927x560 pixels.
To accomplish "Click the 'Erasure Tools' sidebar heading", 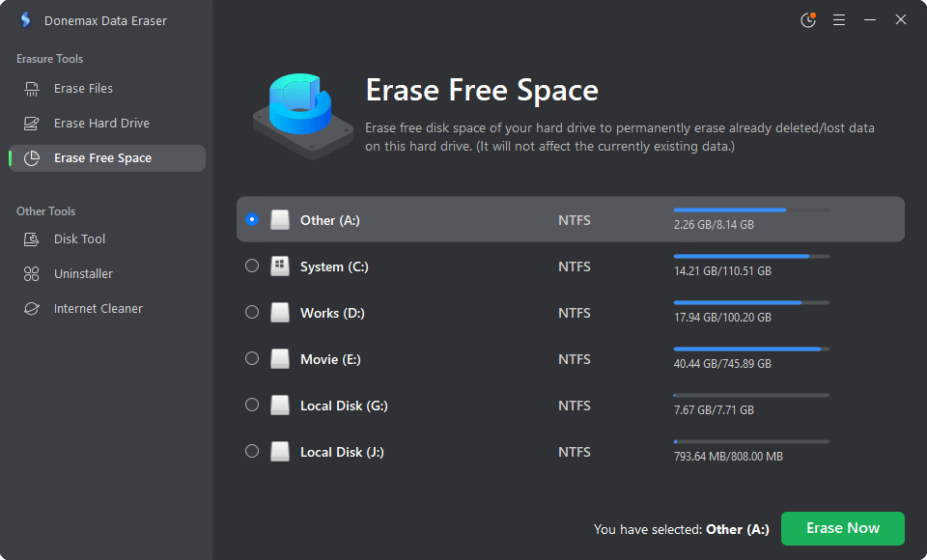I will (49, 59).
